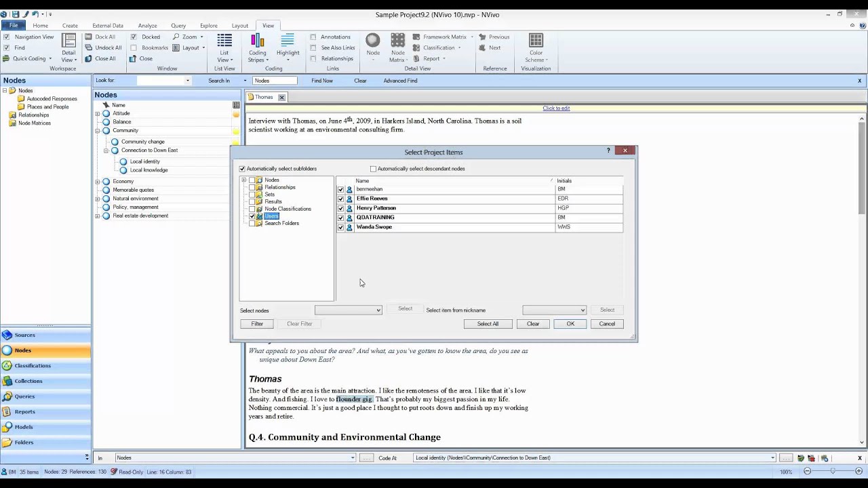Click the Highlight coding tool

click(288, 47)
